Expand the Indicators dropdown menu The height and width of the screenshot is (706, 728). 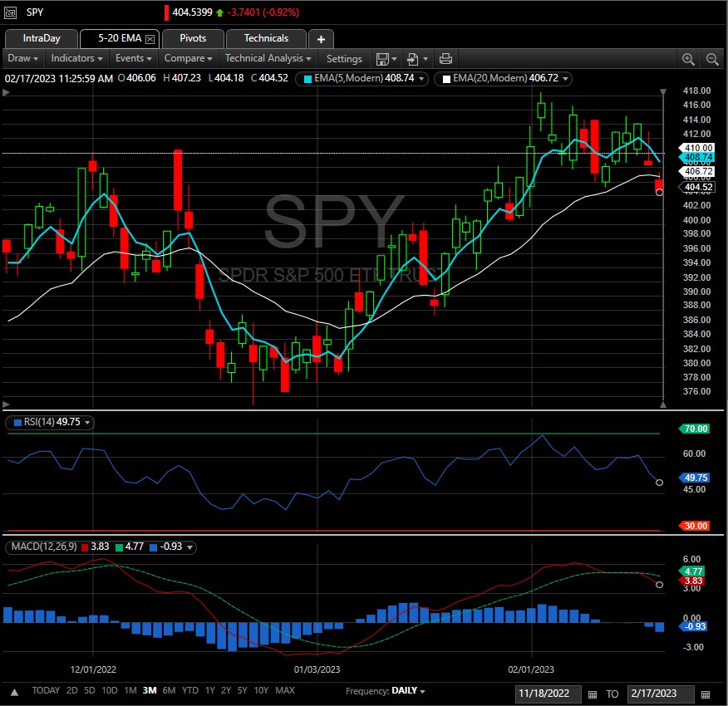76,59
